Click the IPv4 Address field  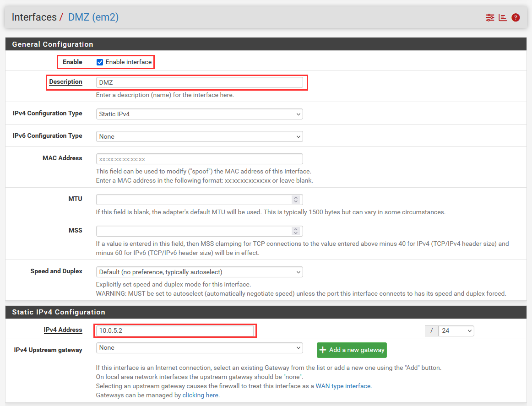174,330
